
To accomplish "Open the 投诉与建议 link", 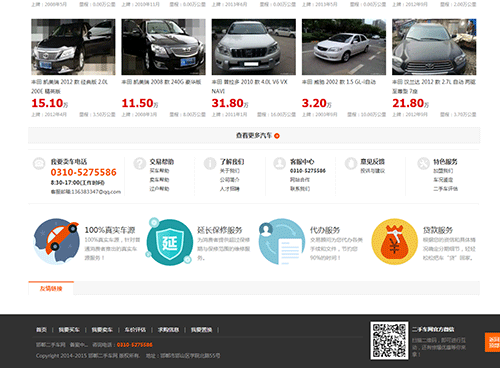I will tap(373, 171).
